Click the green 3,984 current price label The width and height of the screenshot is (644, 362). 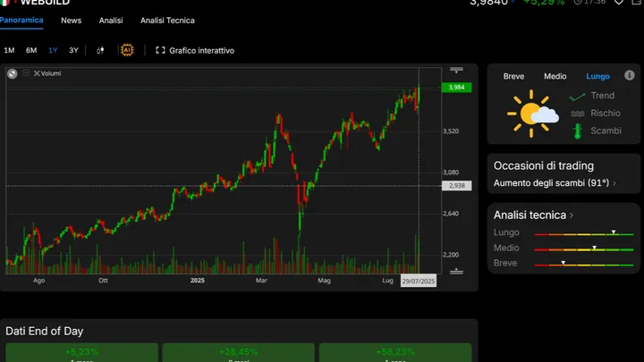point(456,88)
